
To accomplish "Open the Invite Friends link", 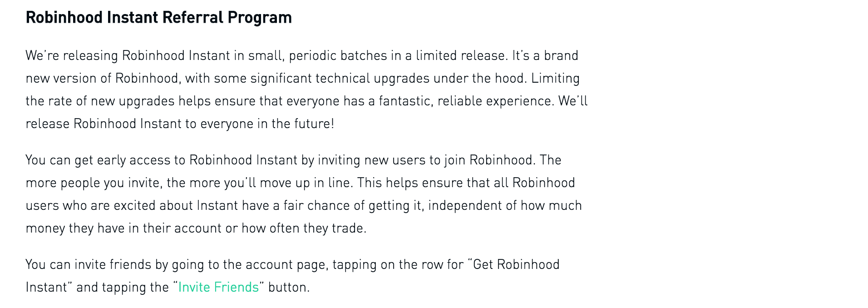I will pyautogui.click(x=218, y=287).
